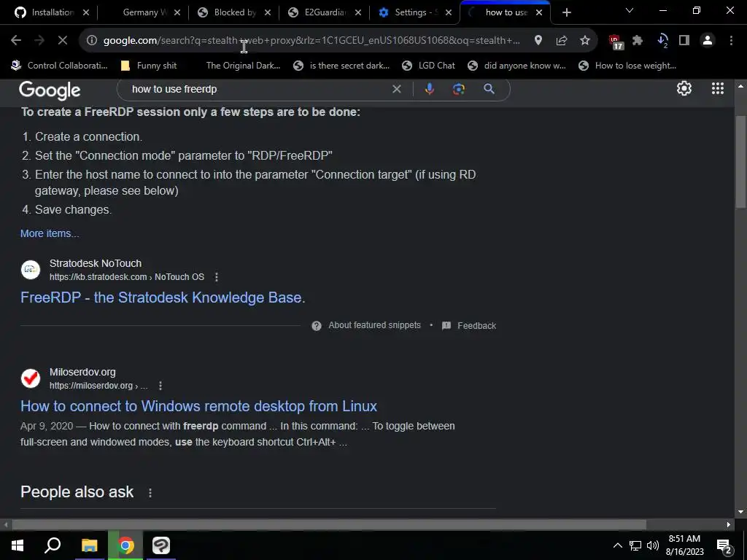Open the Google apps grid
Viewport: 747px width, 560px height.
[718, 88]
